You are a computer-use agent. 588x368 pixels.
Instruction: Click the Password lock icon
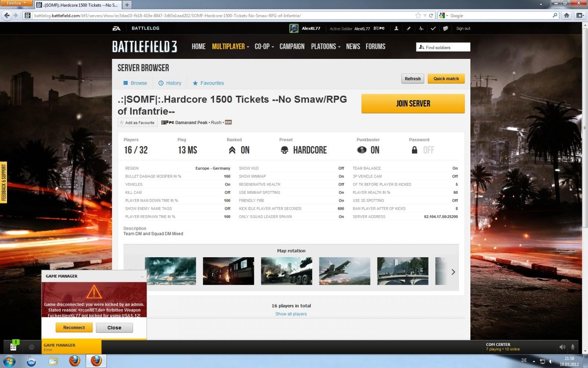tap(415, 150)
